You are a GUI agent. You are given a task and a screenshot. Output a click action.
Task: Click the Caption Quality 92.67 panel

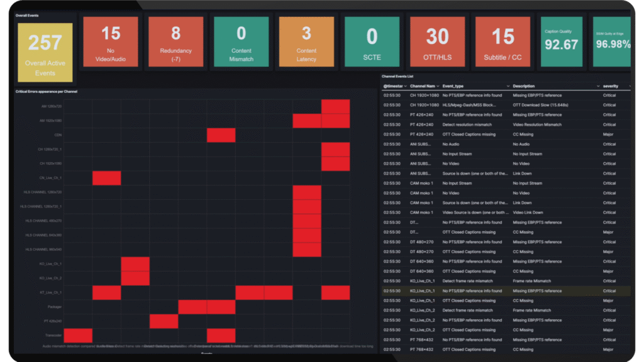click(x=560, y=41)
